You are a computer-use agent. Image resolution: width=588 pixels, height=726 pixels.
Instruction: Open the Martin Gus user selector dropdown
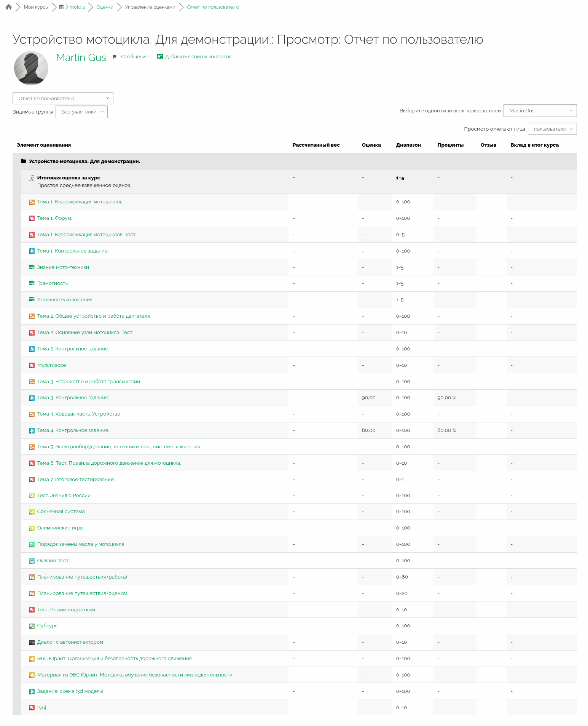click(540, 110)
